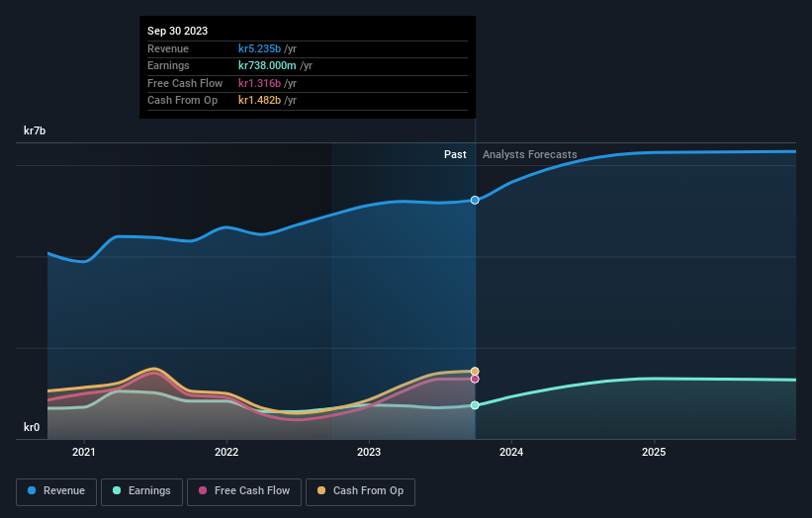Toggle the Revenue legend series
The width and height of the screenshot is (812, 518).
[x=56, y=491]
